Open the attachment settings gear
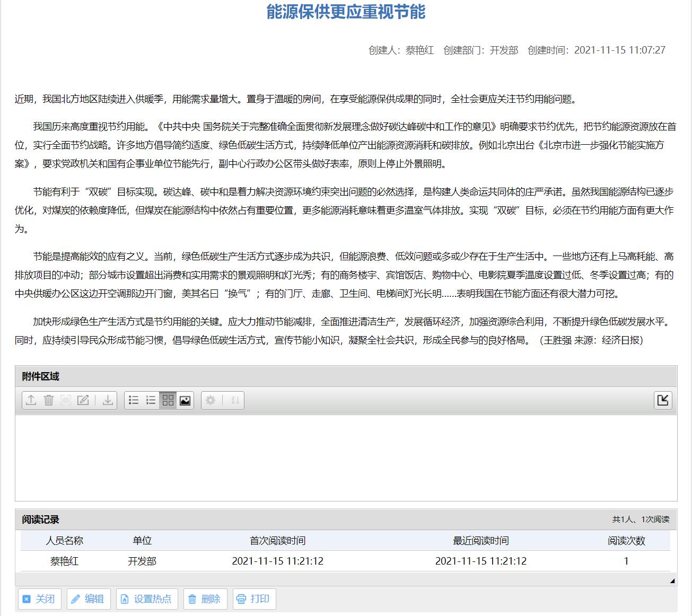The height and width of the screenshot is (616, 692). click(x=211, y=400)
